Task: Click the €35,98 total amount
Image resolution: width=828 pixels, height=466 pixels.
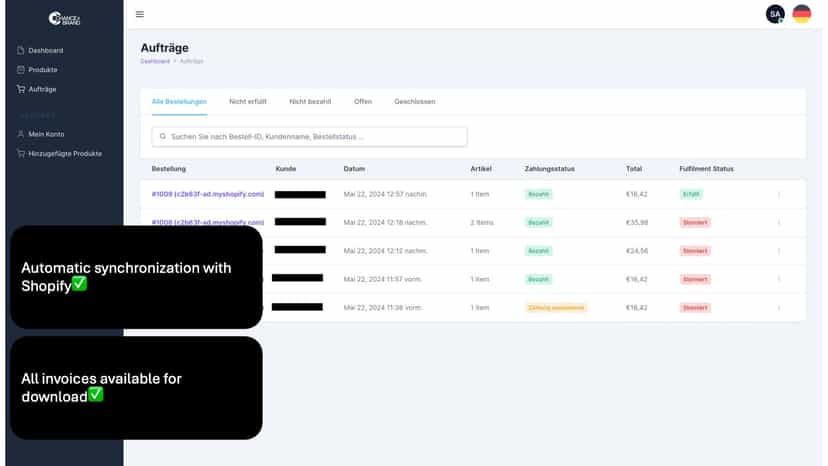Action: (x=637, y=223)
